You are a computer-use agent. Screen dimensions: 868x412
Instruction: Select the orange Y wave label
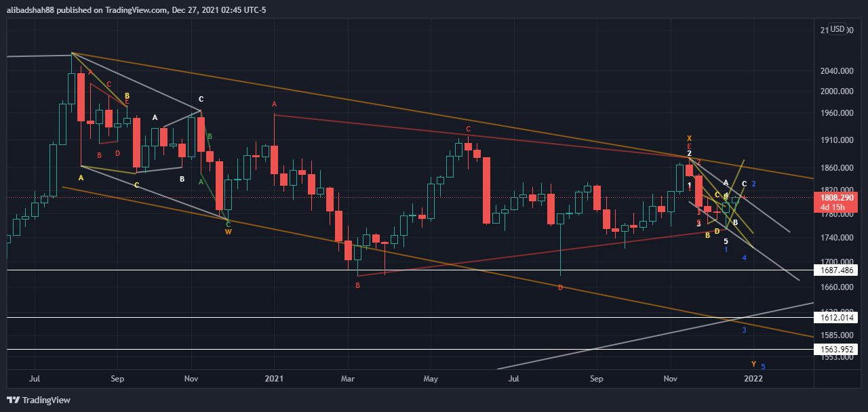click(754, 364)
